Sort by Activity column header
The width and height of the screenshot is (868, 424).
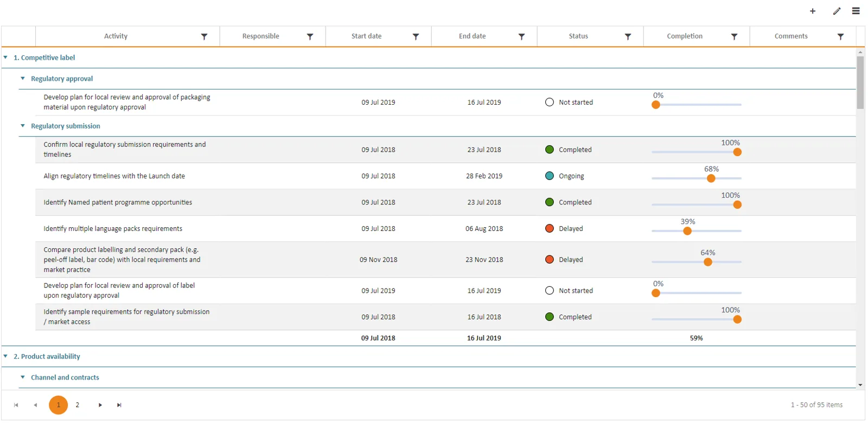pos(116,36)
